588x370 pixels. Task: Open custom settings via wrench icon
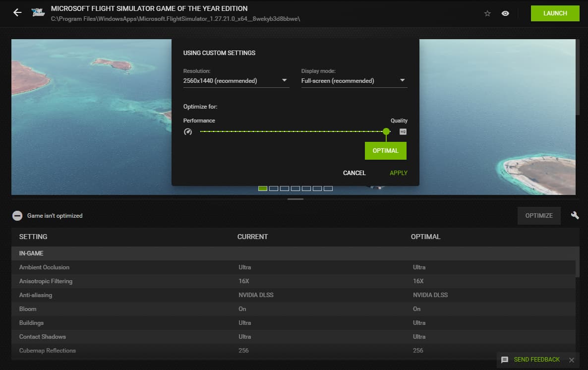[x=575, y=215]
